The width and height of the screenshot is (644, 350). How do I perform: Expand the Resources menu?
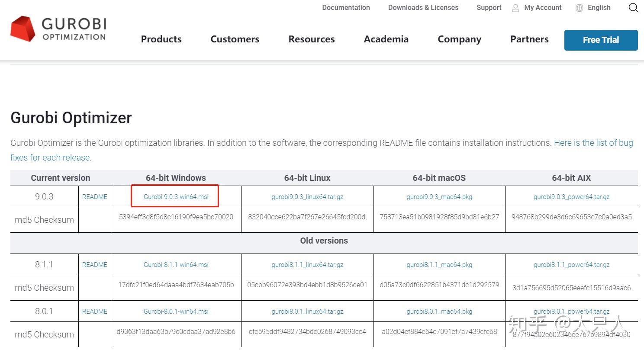click(311, 39)
